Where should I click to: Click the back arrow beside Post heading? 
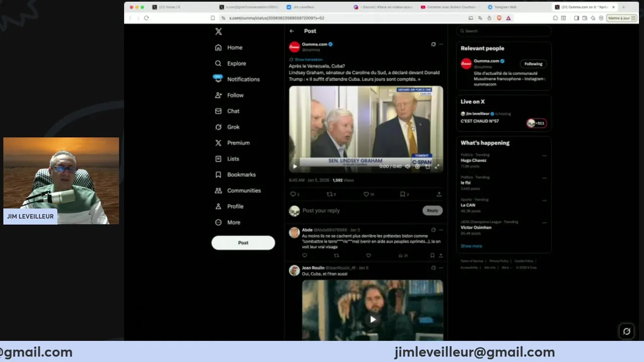click(292, 31)
